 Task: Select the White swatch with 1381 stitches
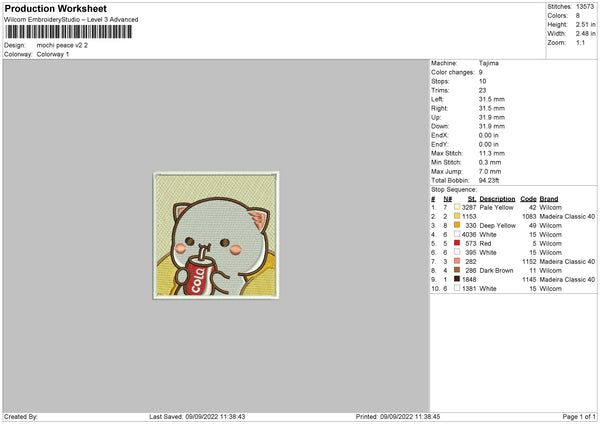pyautogui.click(x=457, y=288)
